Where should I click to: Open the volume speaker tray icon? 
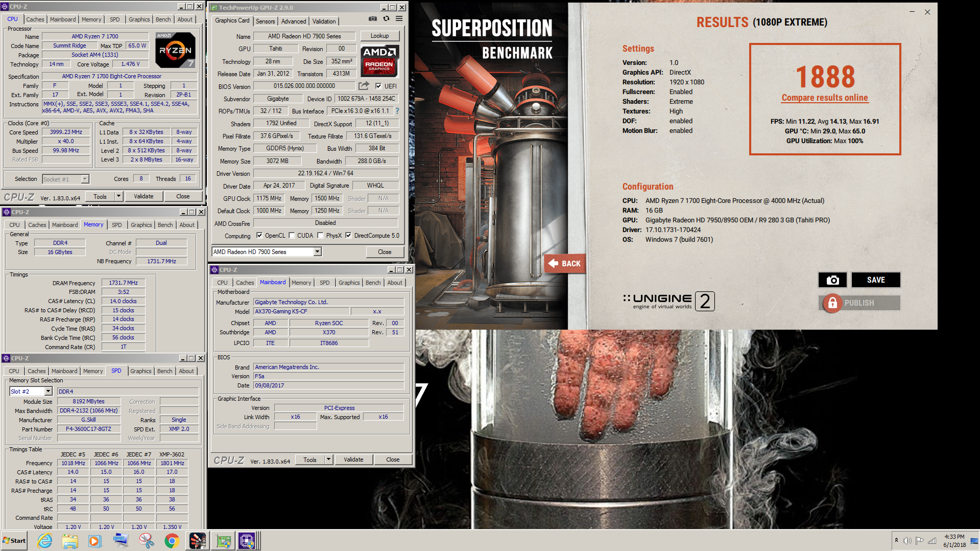click(907, 541)
